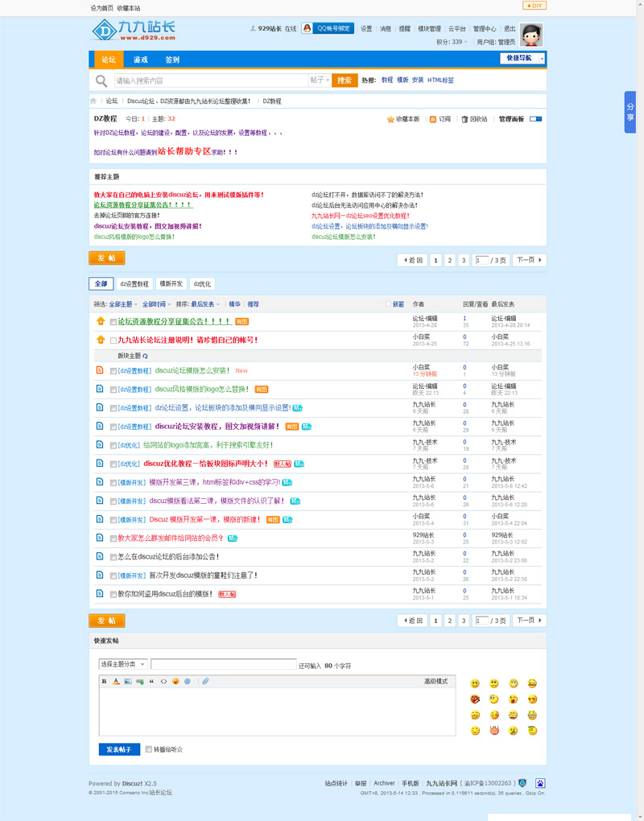Expand the 积分: 339 dropdown
The width and height of the screenshot is (644, 821).
[452, 42]
